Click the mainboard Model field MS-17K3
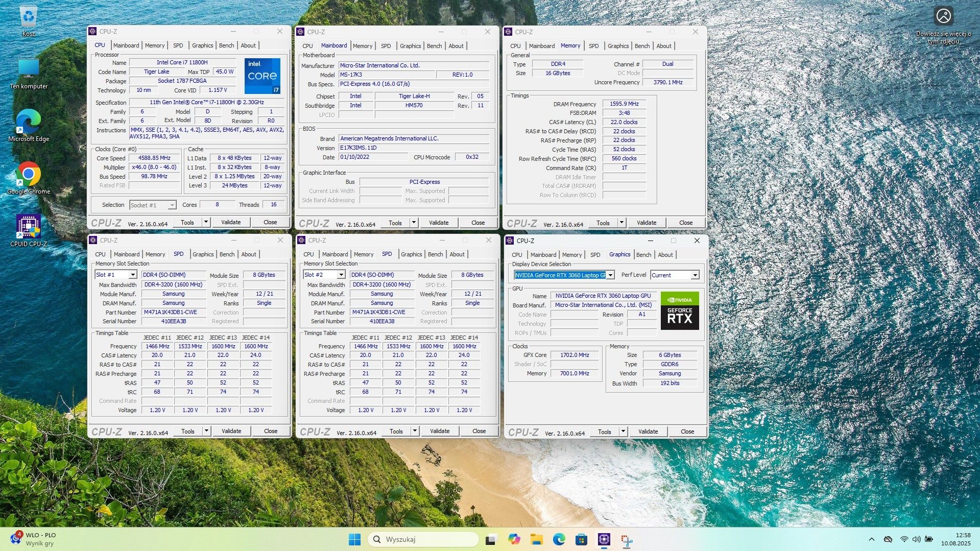 click(387, 75)
